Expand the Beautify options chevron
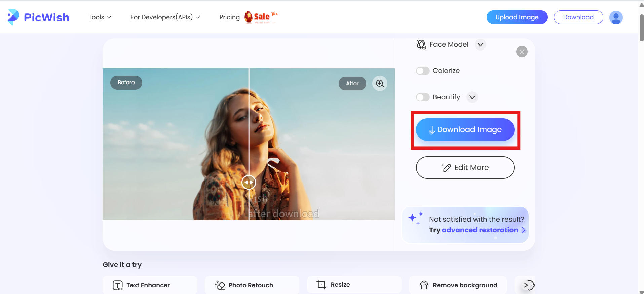 click(472, 97)
